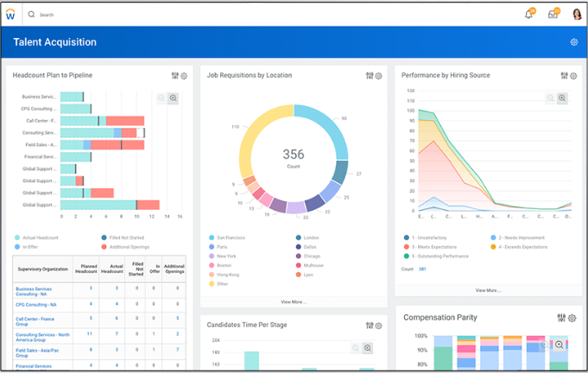
Task: Open the user profile avatar
Action: pyautogui.click(x=577, y=15)
